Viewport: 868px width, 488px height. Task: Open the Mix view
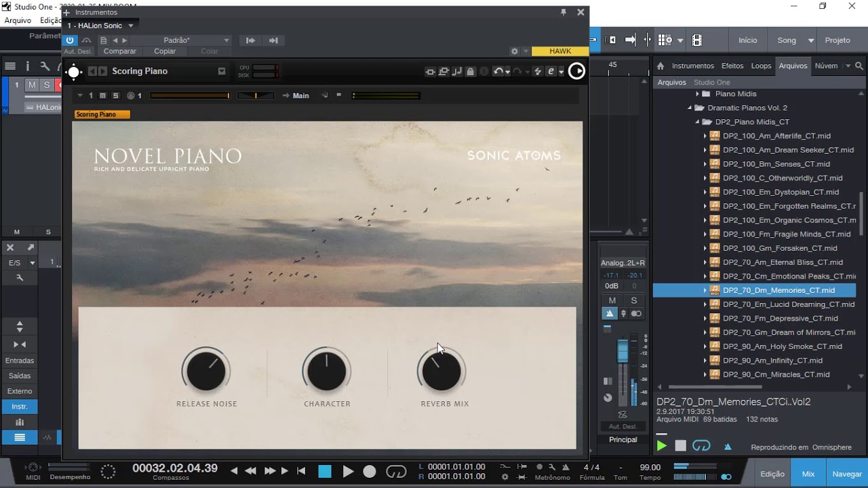(808, 474)
